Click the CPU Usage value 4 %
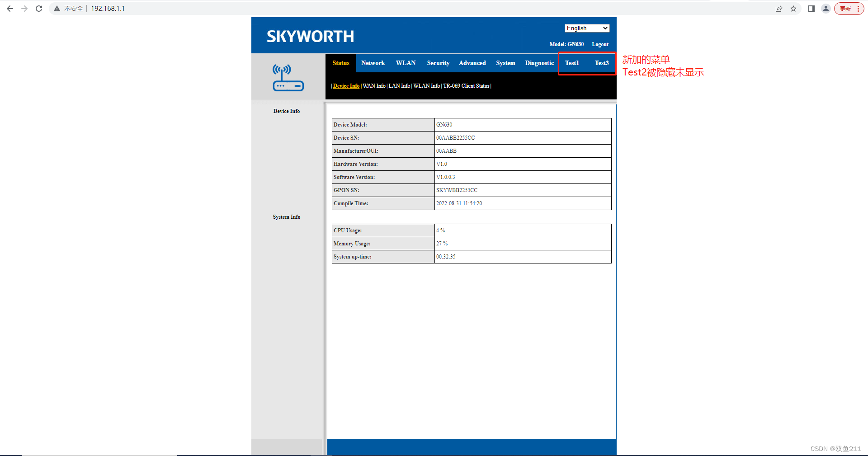 coord(440,230)
